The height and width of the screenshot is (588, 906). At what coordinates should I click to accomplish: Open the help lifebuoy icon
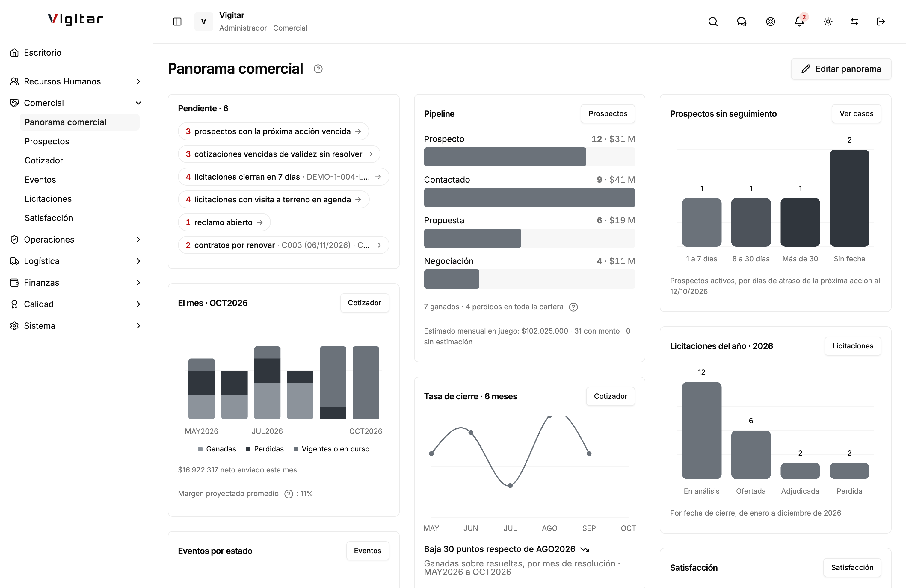click(x=771, y=22)
